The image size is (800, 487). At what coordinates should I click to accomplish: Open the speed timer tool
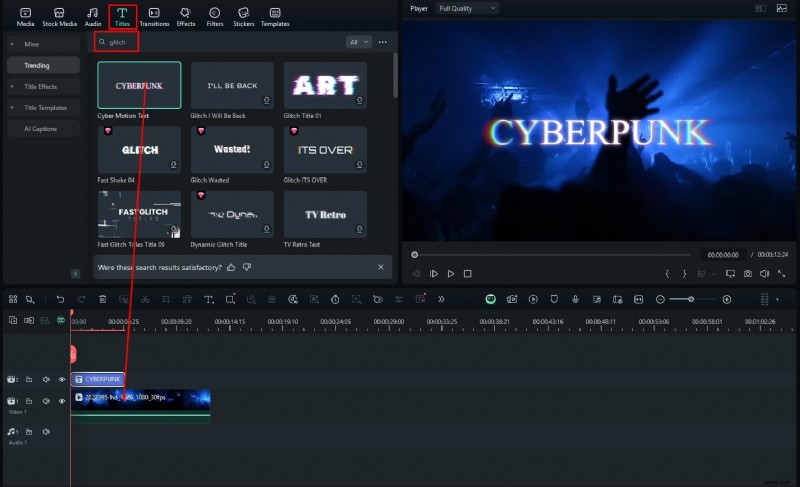335,299
